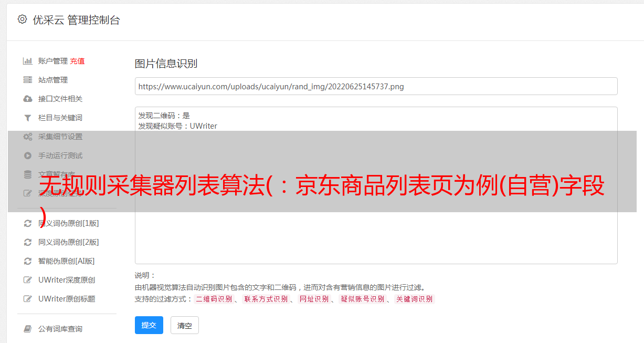Click the refresh icon for 同义词伪原创[1版]
The height and width of the screenshot is (343, 644).
pyautogui.click(x=28, y=223)
